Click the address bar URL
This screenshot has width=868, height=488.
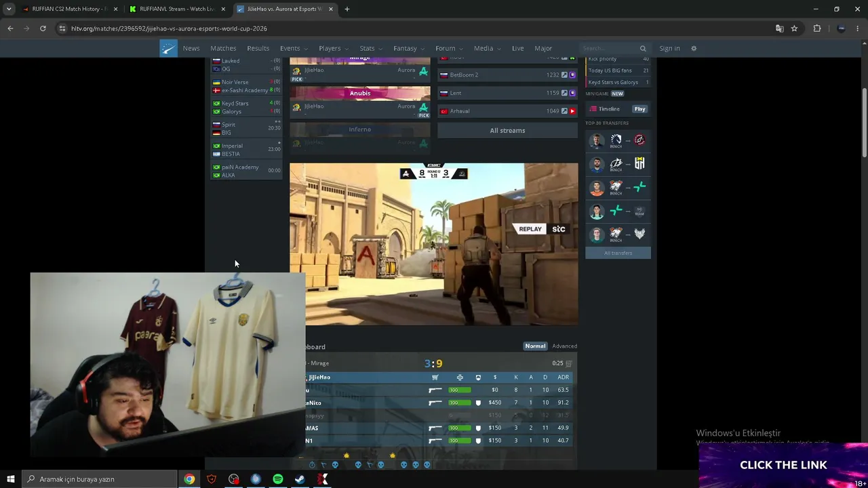[x=169, y=28]
